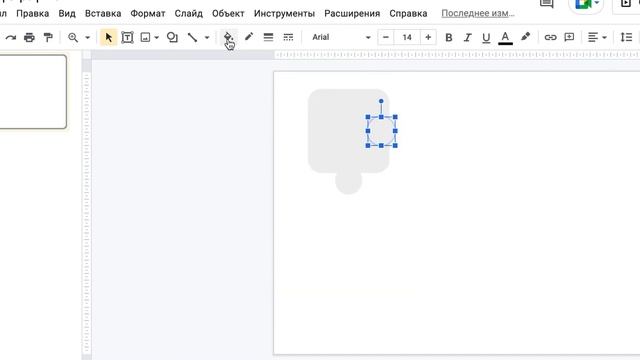Toggle Bold formatting
The image size is (640, 360).
(x=449, y=38)
